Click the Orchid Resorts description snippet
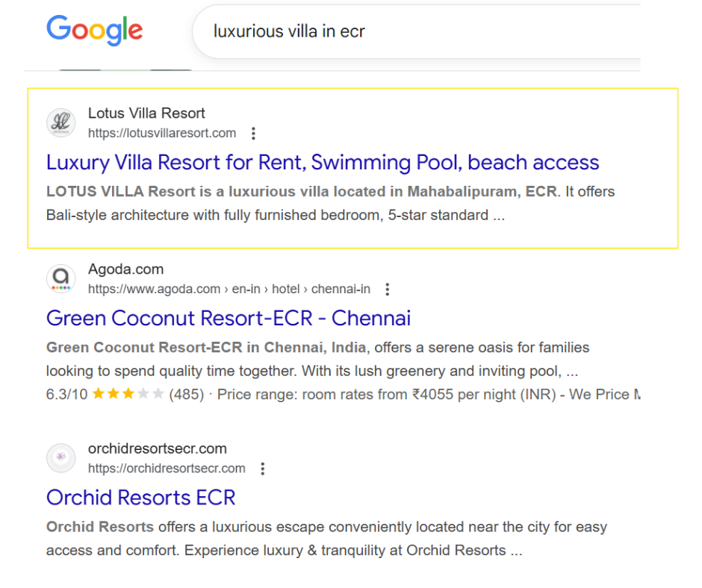The height and width of the screenshot is (588, 702). (326, 539)
